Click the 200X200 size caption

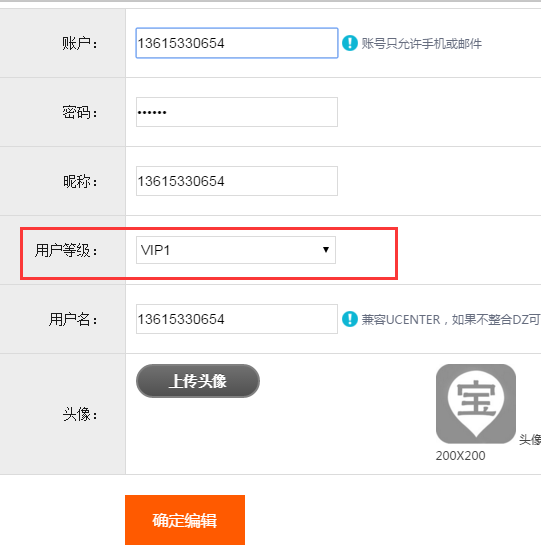[460, 456]
